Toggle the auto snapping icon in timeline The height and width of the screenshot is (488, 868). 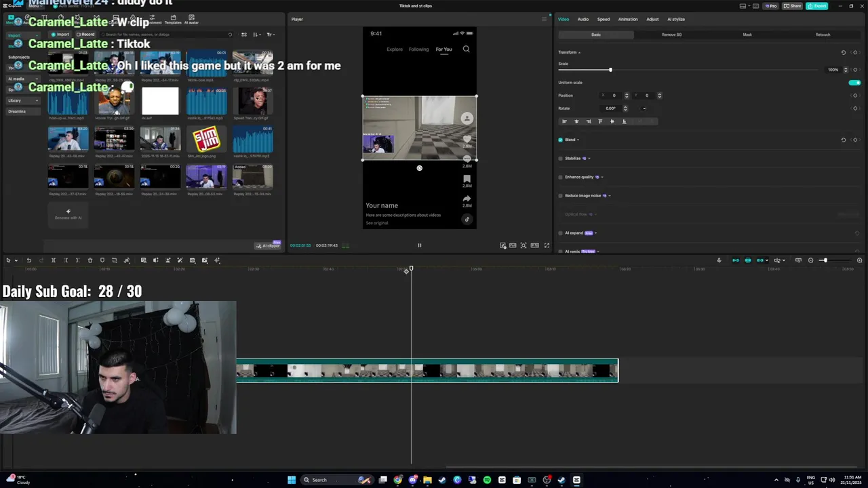(748, 260)
